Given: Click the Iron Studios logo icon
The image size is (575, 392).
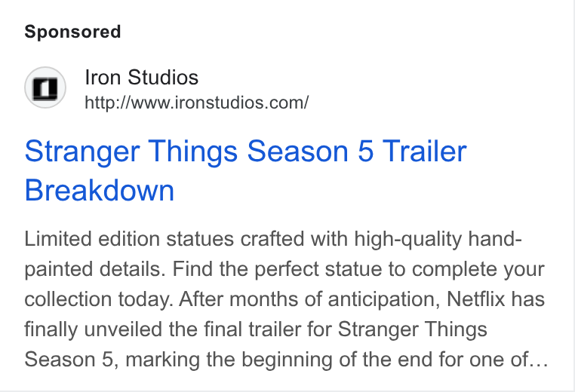Looking at the screenshot, I should pyautogui.click(x=45, y=87).
